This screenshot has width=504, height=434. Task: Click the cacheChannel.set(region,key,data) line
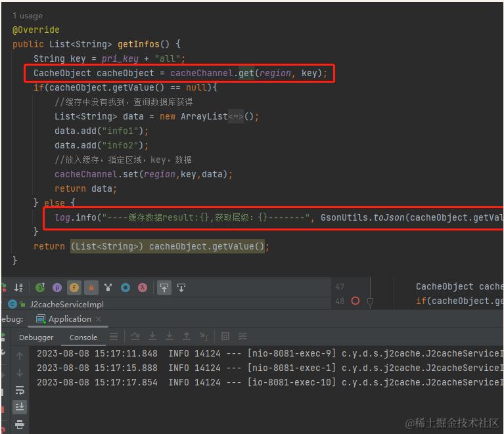[143, 174]
